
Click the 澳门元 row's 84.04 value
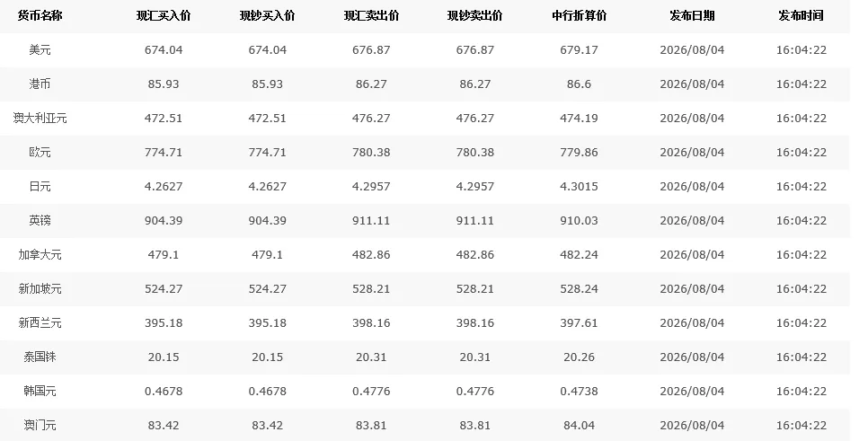tap(579, 426)
